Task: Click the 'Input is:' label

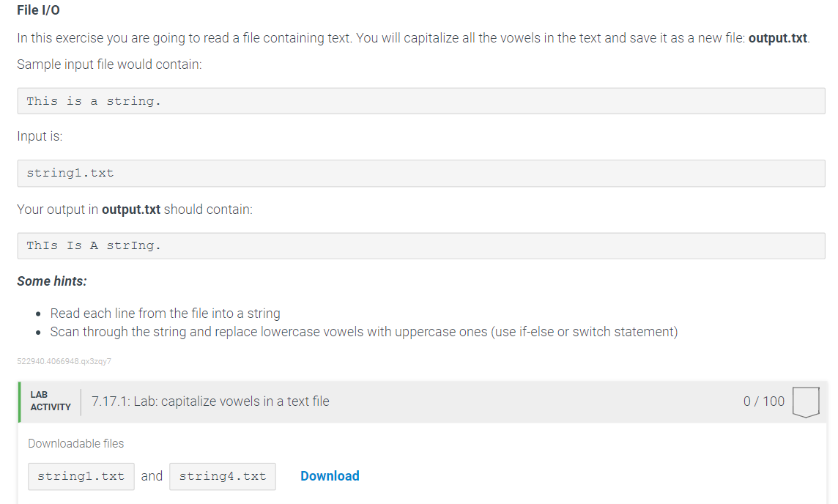Action: click(x=40, y=136)
